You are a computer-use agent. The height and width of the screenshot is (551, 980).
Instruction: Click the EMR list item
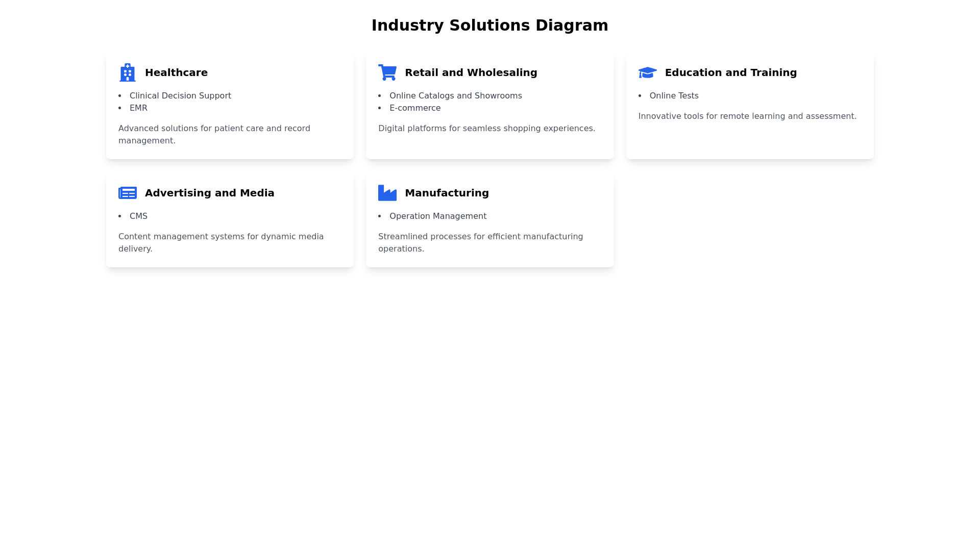click(x=138, y=108)
